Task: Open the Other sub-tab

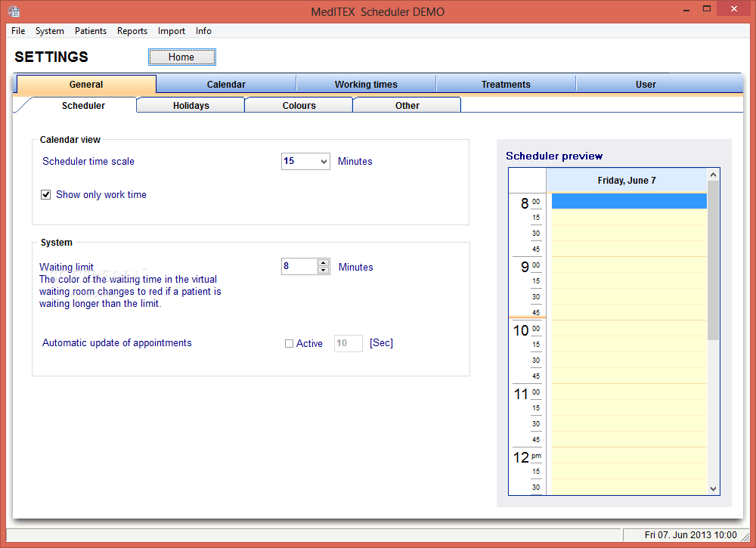Action: click(x=407, y=106)
